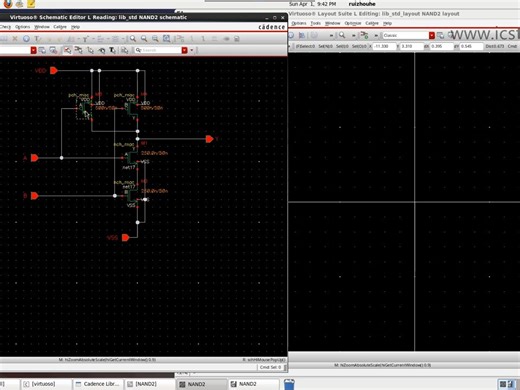Viewport: 520px width, 390px height.
Task: Open Calibre menu in Layout Suite
Action: tap(372, 23)
